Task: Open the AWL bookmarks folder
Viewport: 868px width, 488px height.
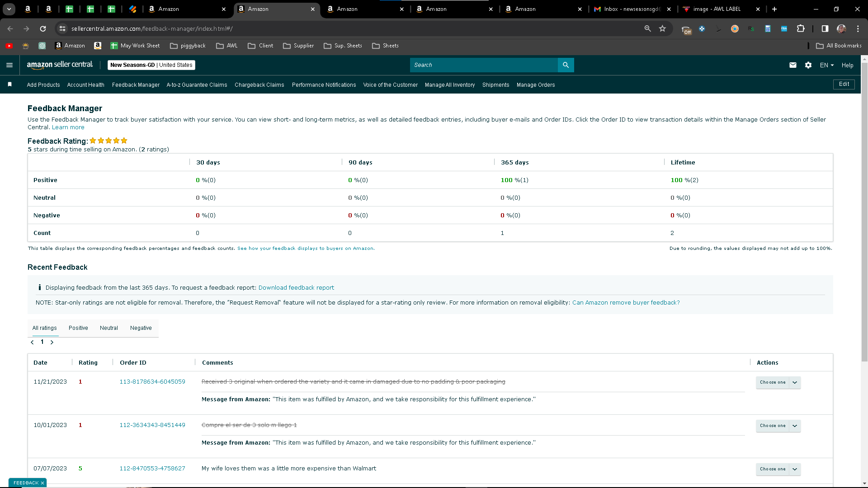Action: click(x=226, y=46)
